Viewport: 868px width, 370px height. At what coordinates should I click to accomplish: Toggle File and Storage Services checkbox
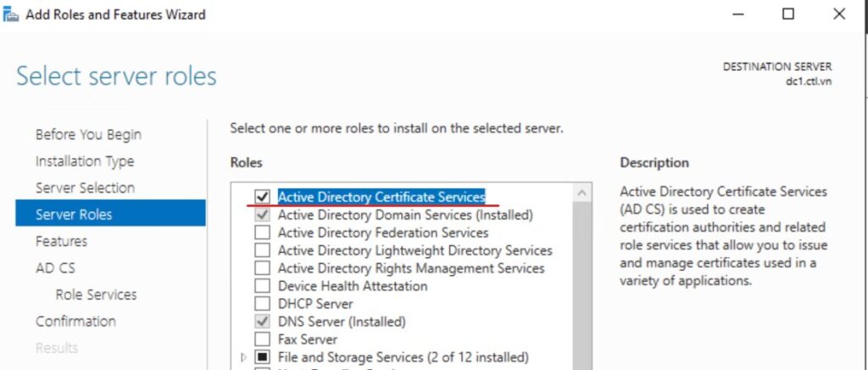(x=263, y=357)
